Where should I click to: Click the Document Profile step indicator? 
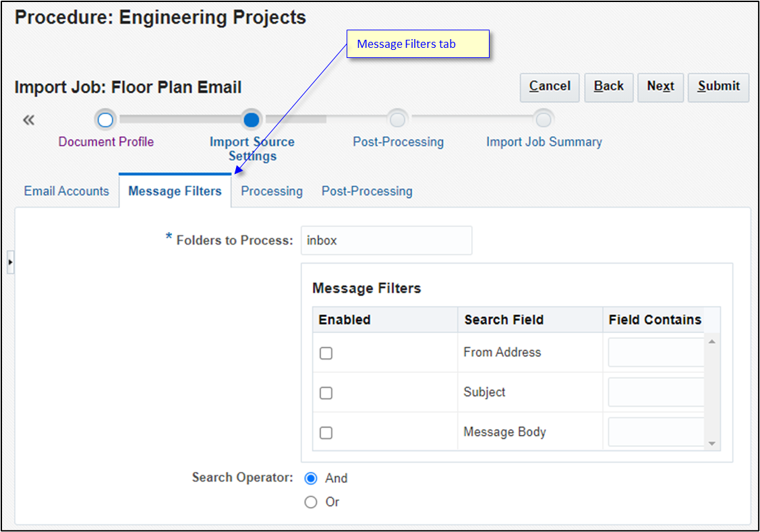pos(106,119)
